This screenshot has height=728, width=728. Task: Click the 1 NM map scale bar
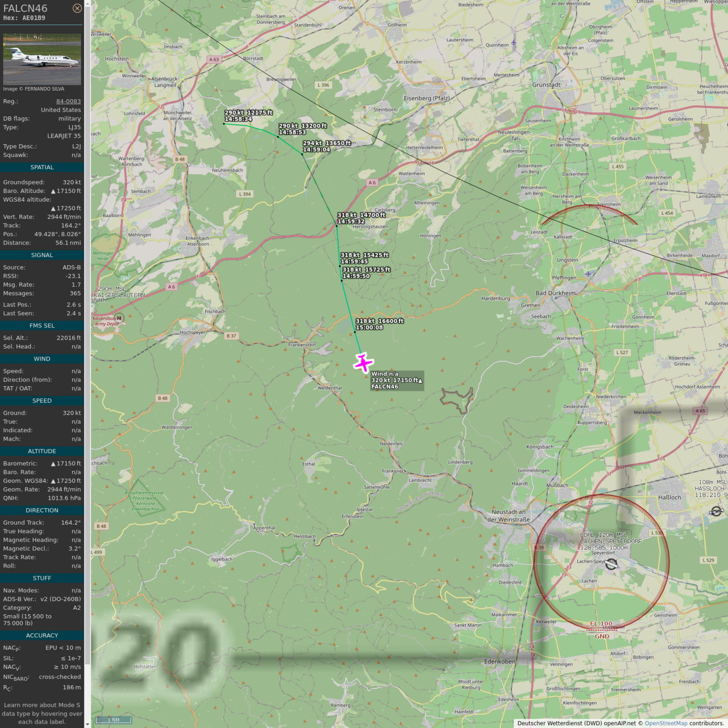point(113,720)
